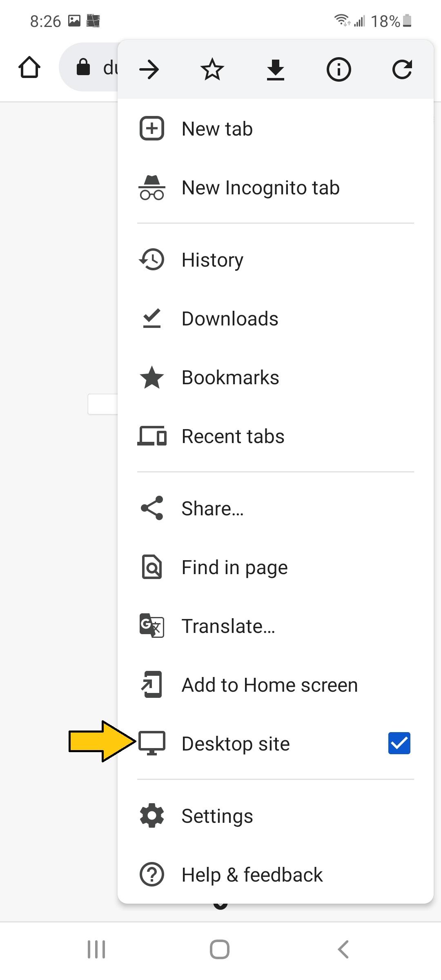The image size is (441, 980).
Task: Open a New tab
Action: (x=216, y=128)
